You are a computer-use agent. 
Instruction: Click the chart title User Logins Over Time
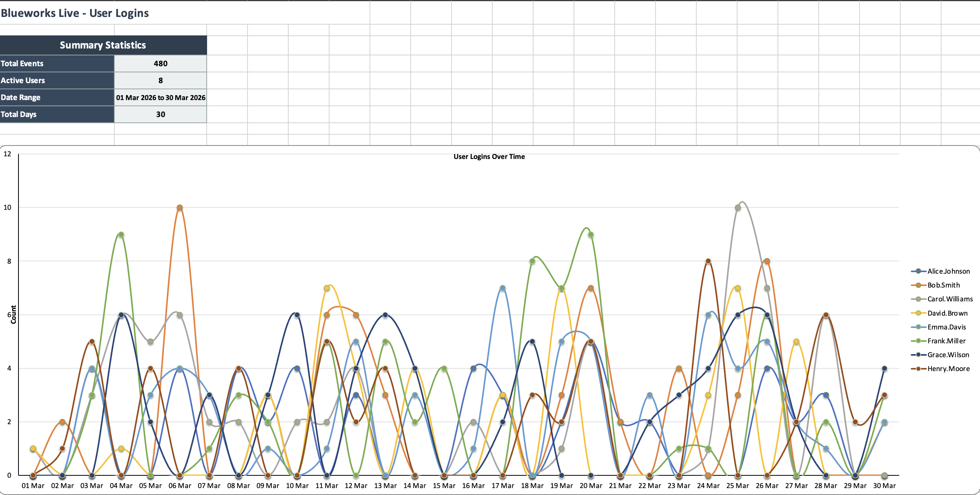click(x=489, y=157)
